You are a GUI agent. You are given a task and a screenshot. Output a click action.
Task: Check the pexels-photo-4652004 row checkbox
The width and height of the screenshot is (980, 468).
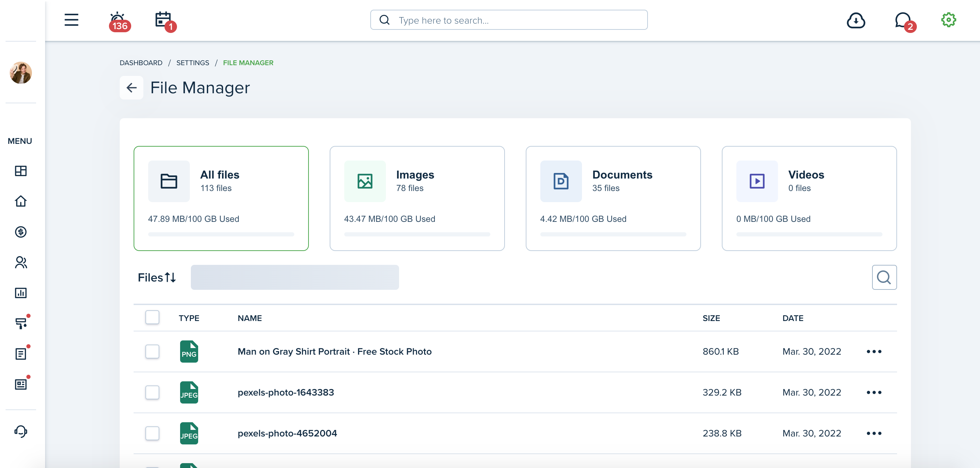pos(152,433)
